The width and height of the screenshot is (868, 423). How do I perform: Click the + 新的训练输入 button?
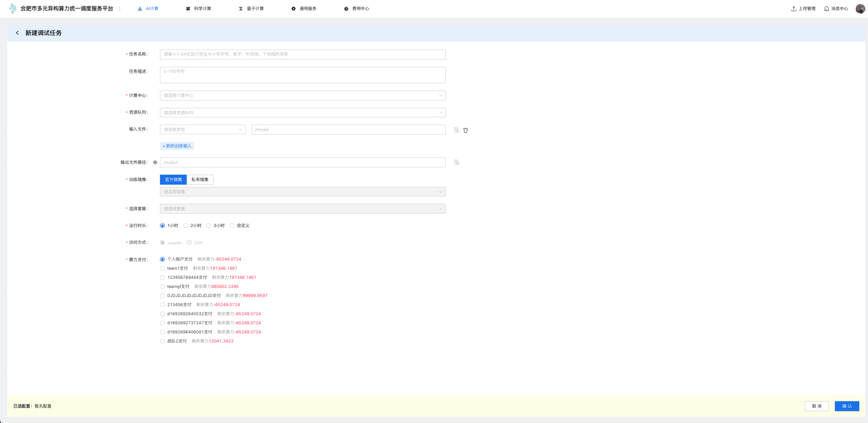pos(177,146)
